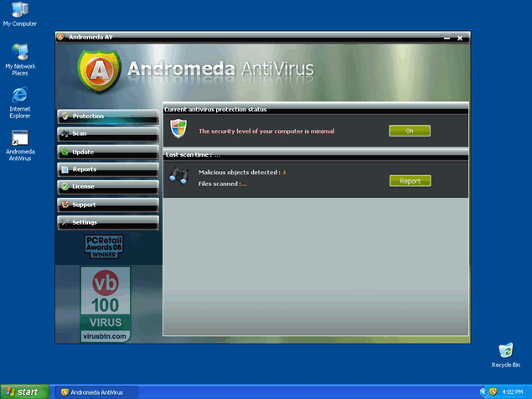Open Andromeda AntiVirus desktop shortcut
Viewport: 532px width, 399px height.
click(x=19, y=139)
